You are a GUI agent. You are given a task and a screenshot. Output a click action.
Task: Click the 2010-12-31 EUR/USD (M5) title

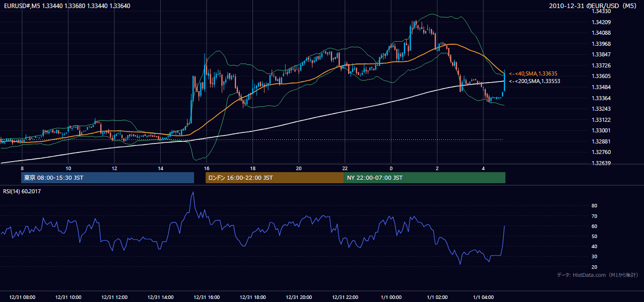tap(594, 6)
